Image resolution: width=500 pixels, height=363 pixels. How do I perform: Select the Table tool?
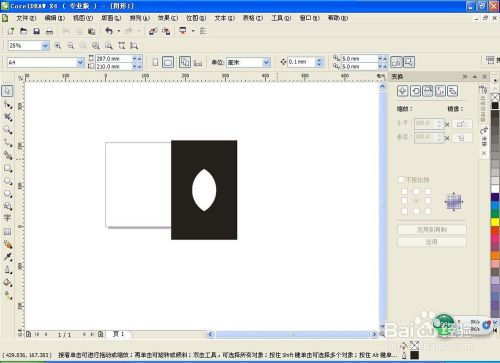(x=7, y=231)
